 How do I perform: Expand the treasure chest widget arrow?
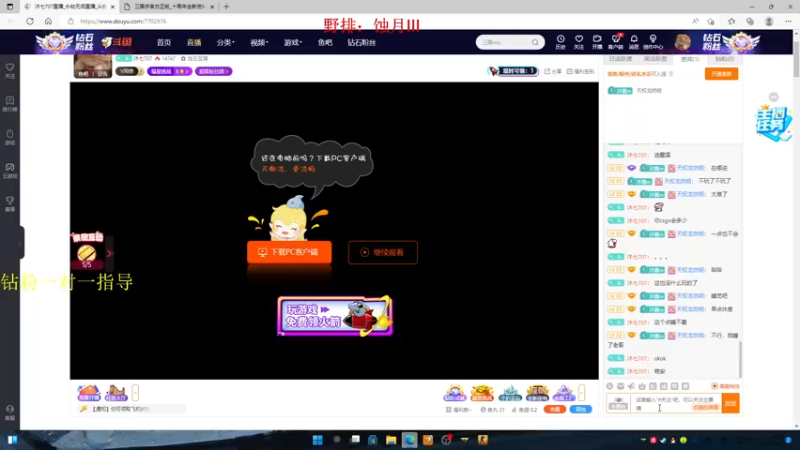109,253
